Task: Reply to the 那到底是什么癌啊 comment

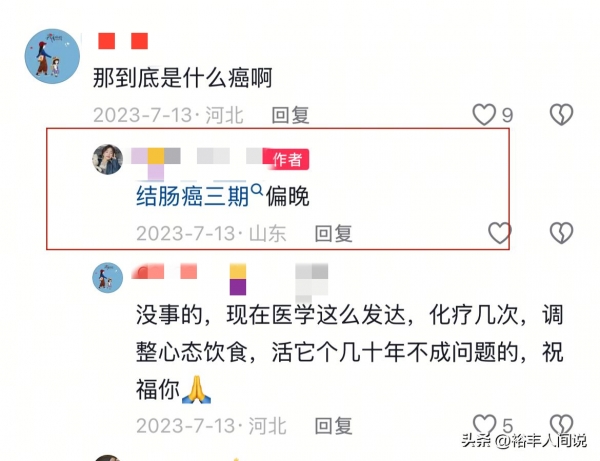Action: point(290,115)
